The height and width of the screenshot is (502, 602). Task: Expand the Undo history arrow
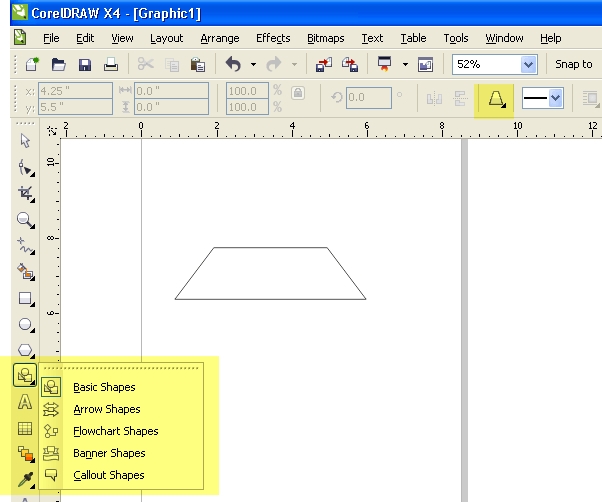[x=253, y=64]
